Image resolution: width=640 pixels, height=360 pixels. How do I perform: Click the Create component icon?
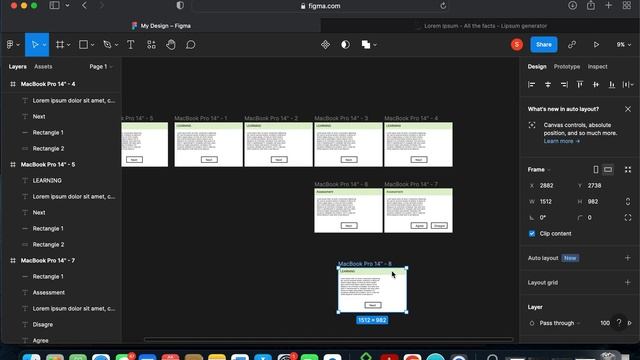325,44
